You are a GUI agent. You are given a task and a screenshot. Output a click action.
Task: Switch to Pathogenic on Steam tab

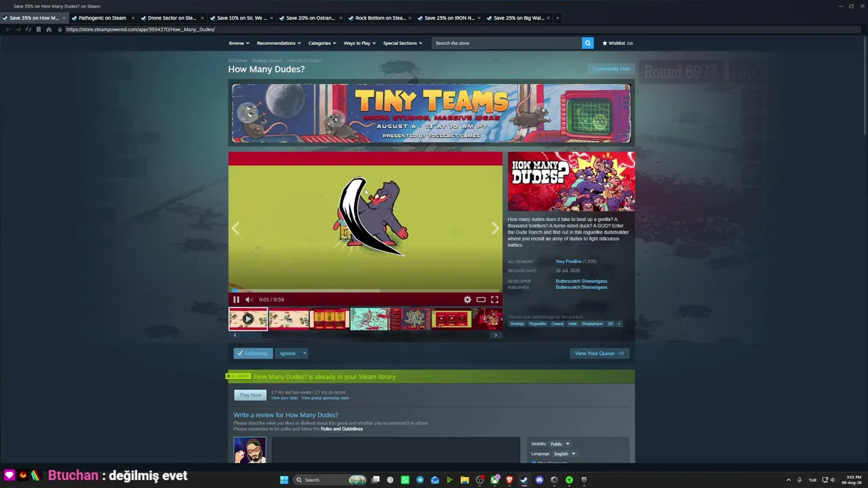102,18
